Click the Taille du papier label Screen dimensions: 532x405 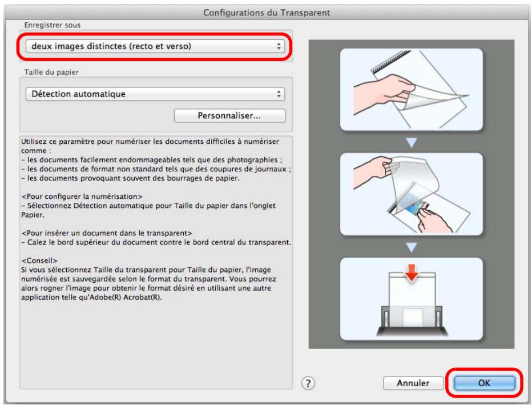tap(51, 73)
